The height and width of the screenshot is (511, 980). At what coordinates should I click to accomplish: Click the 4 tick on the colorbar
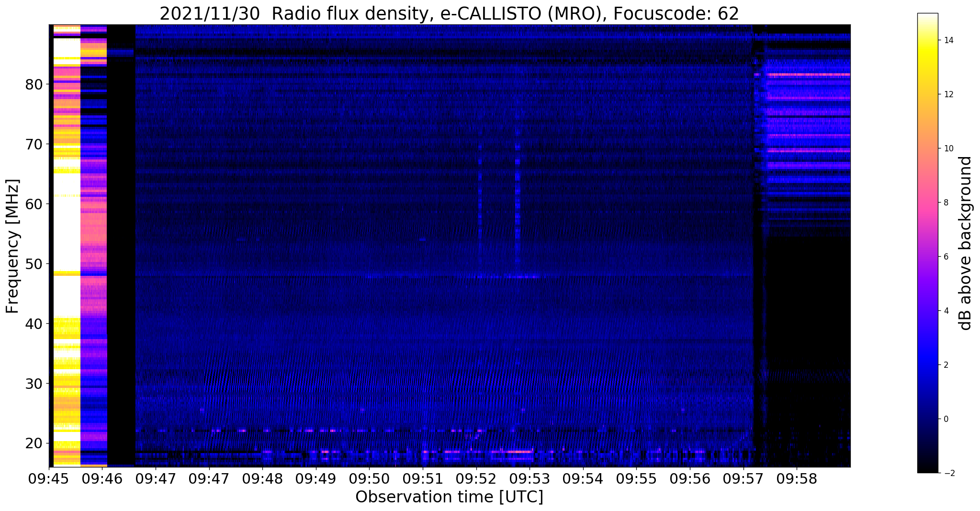pyautogui.click(x=946, y=311)
